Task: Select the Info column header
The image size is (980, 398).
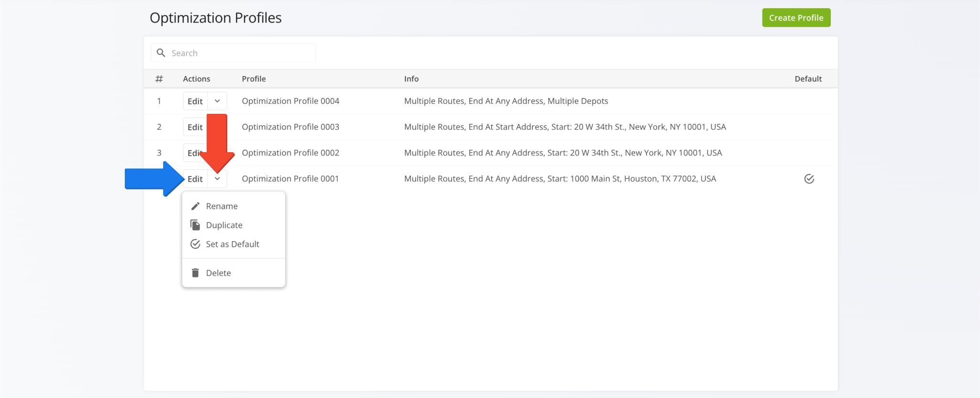Action: [x=411, y=79]
